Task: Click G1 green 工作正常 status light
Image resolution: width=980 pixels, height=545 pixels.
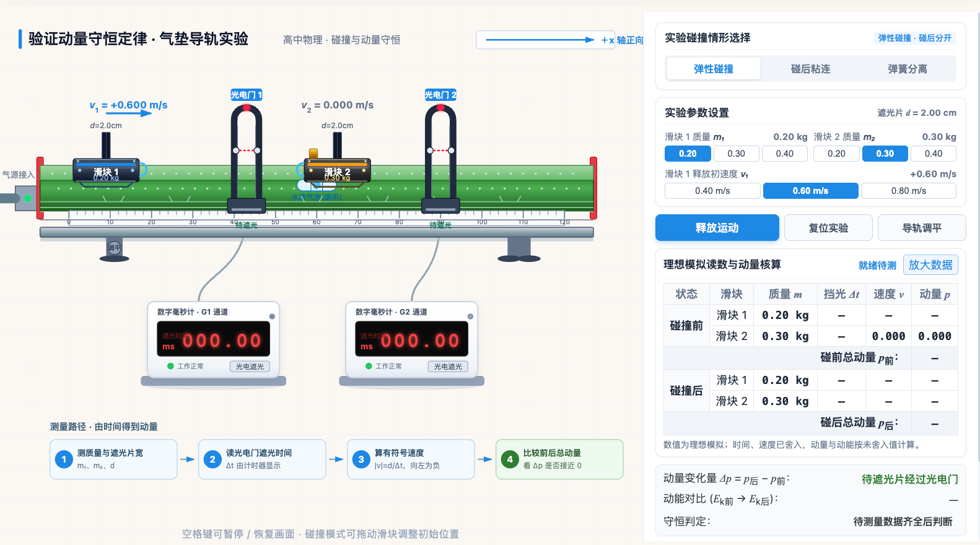Action: pos(170,366)
